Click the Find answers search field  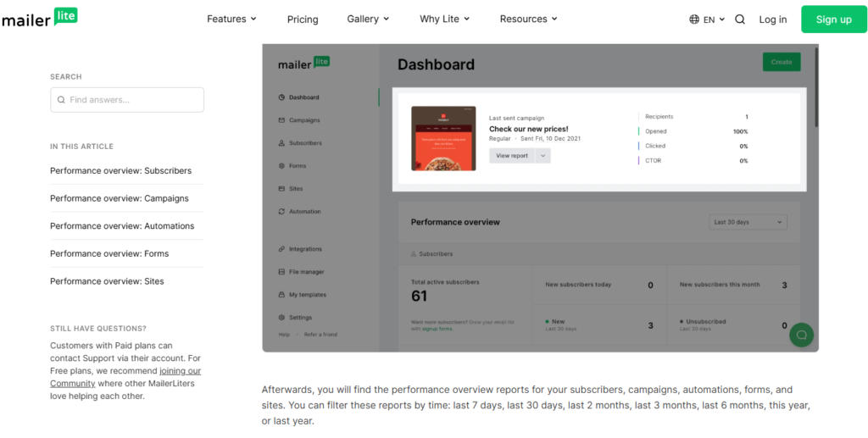[x=127, y=100]
